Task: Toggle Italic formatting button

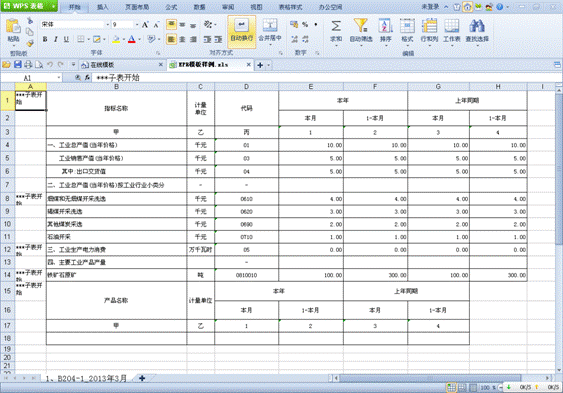Action: click(x=56, y=39)
